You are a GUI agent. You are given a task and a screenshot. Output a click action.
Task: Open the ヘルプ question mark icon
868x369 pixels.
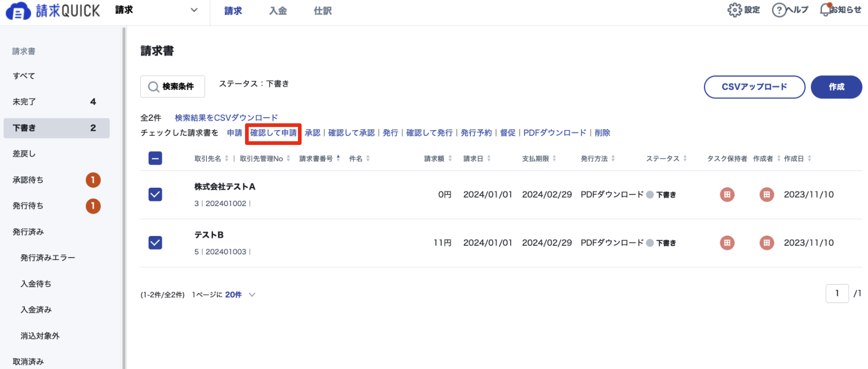[x=779, y=10]
